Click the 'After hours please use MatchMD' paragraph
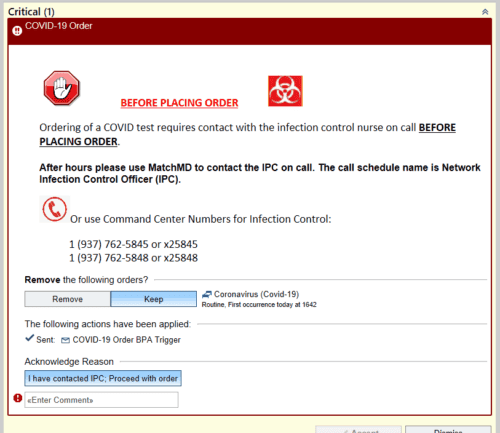 click(x=260, y=173)
